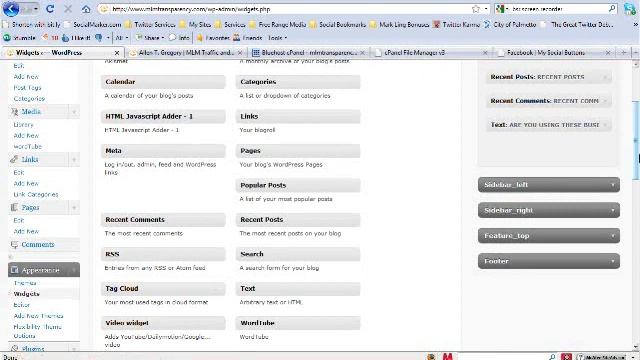
Task: Open a new browser tab
Action: point(623,52)
